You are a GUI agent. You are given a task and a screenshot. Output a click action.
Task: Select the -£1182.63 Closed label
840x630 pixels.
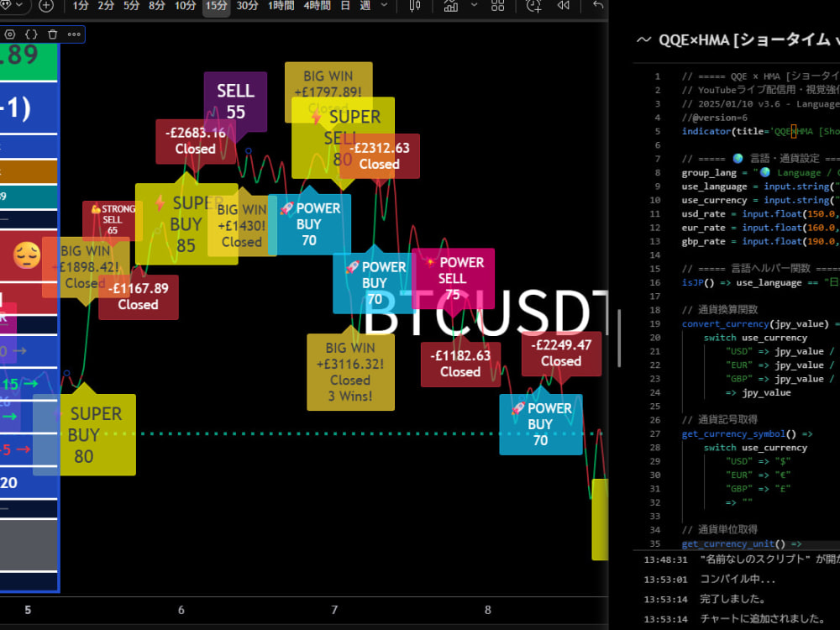click(x=460, y=364)
